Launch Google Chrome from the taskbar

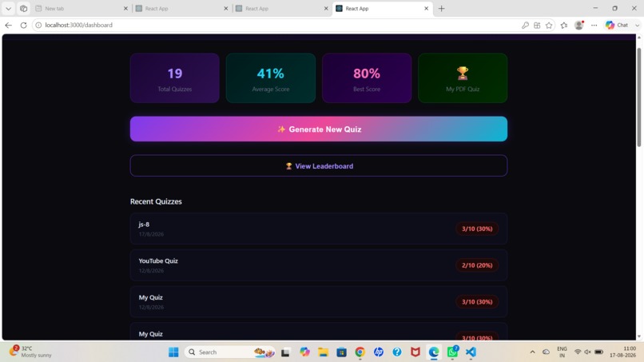(360, 352)
